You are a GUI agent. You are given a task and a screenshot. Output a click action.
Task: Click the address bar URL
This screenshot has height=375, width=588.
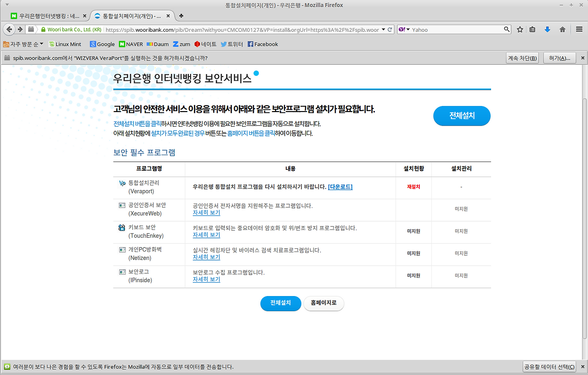point(242,29)
